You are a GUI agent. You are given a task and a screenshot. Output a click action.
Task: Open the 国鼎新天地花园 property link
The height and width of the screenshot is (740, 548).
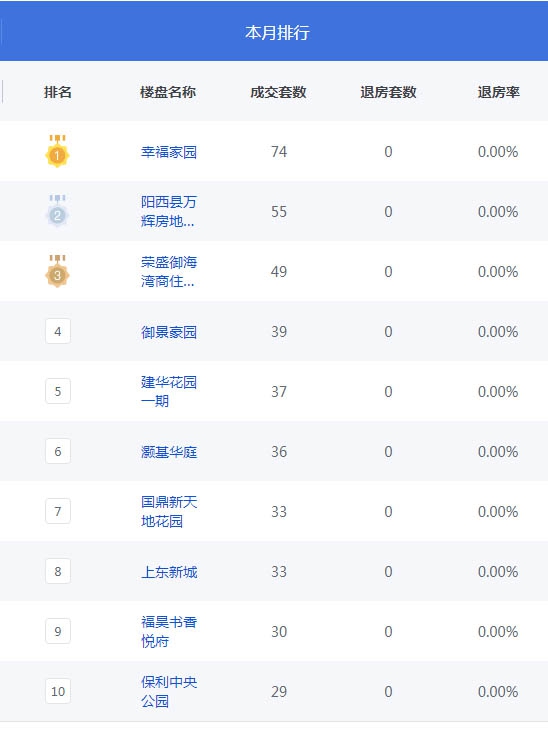[169, 511]
